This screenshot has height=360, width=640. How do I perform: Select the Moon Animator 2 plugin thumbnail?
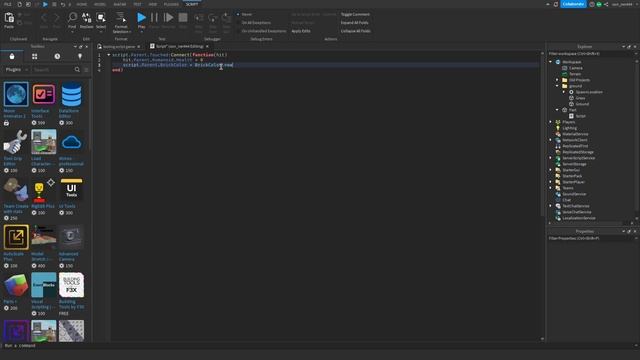click(16, 94)
